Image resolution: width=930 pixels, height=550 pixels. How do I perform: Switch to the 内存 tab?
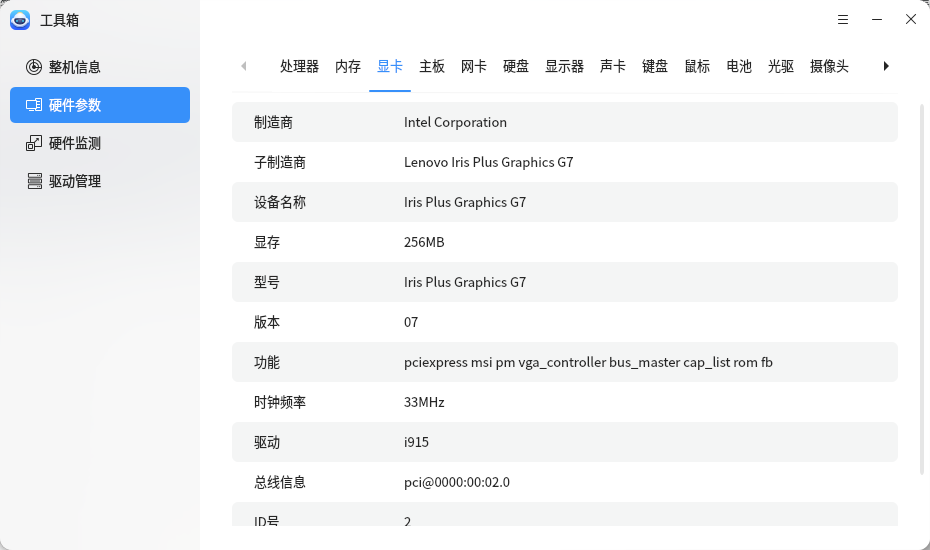tap(348, 66)
